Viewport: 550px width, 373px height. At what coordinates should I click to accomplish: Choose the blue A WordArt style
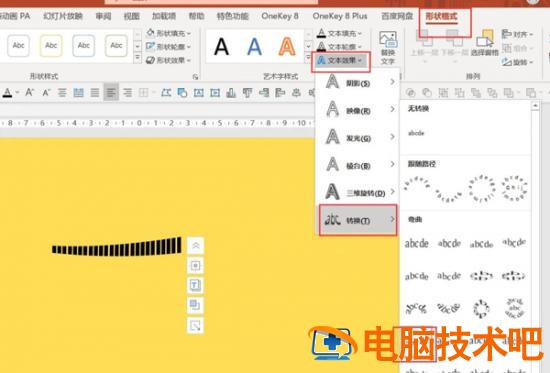(254, 47)
